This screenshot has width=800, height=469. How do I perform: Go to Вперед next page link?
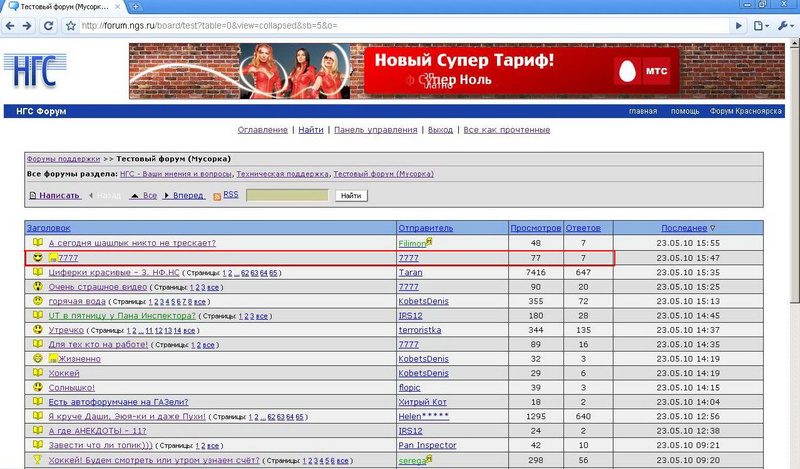188,196
